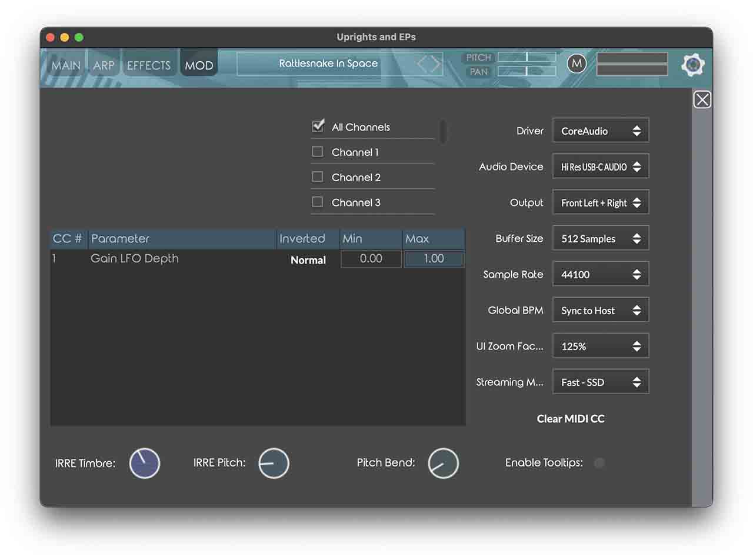753x560 pixels.
Task: Toggle the Enable Tooltips indicator
Action: 599,463
